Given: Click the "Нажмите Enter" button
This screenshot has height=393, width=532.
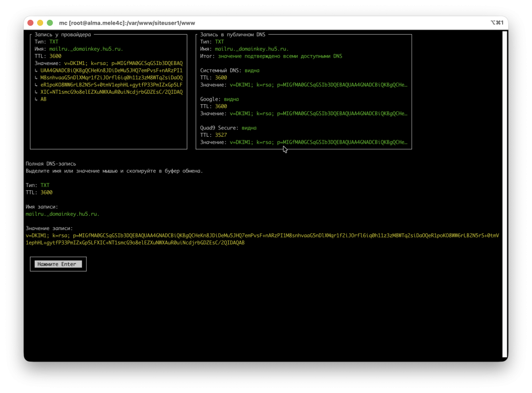Looking at the screenshot, I should coord(58,264).
